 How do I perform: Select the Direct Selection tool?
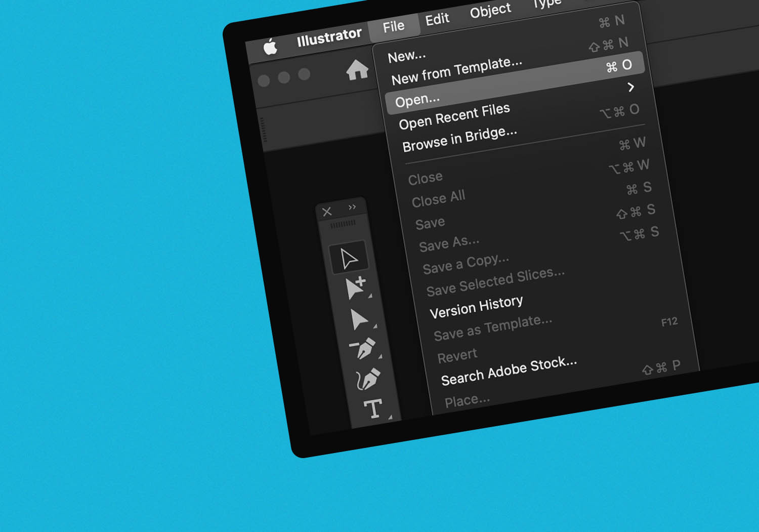coord(360,319)
